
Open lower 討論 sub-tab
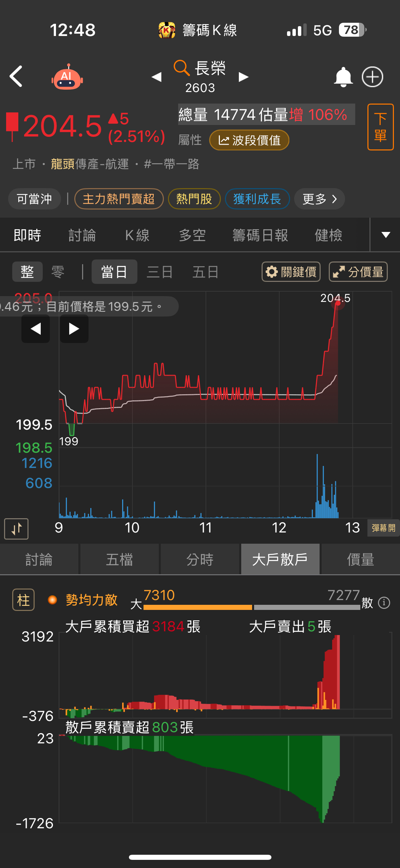pos(39,559)
